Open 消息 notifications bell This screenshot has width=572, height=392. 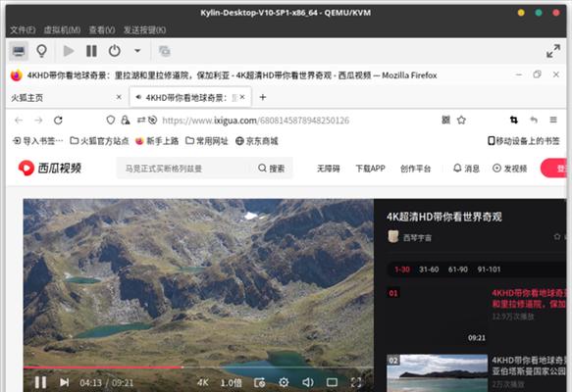(x=466, y=169)
